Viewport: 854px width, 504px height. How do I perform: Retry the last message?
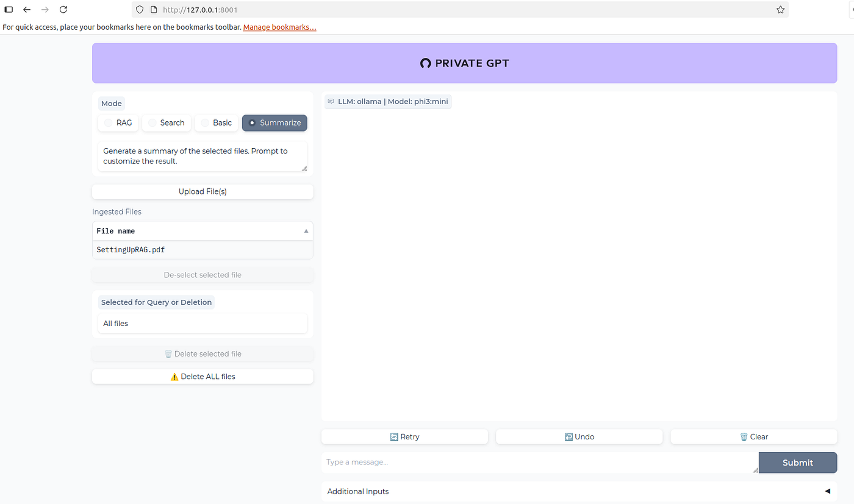point(404,437)
